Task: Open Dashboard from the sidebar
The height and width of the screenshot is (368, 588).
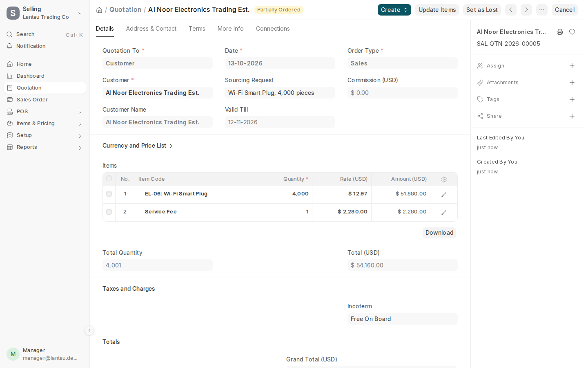Action: [45, 76]
